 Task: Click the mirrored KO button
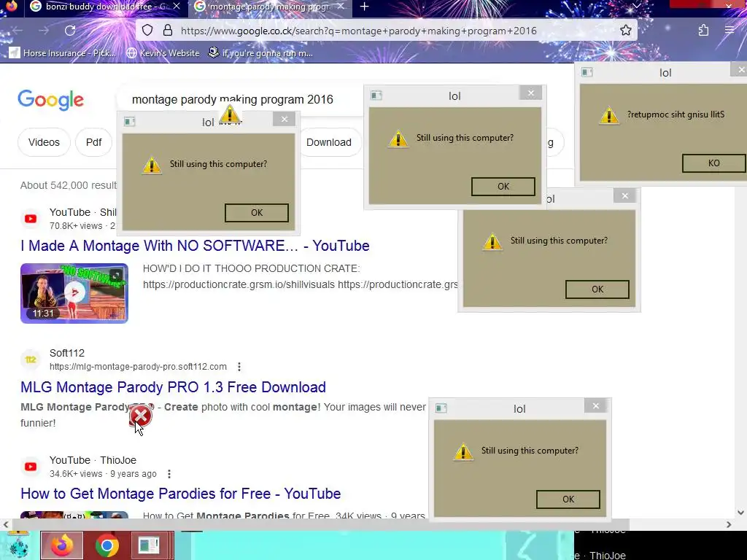tap(713, 163)
